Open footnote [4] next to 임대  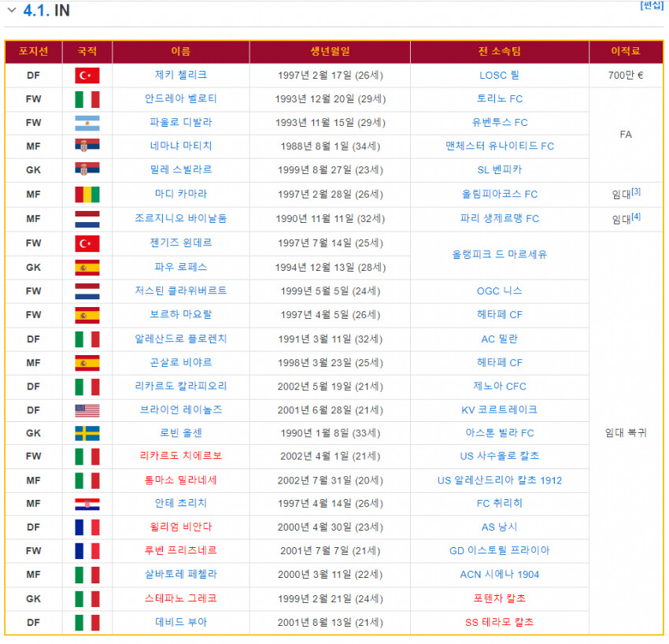636,217
